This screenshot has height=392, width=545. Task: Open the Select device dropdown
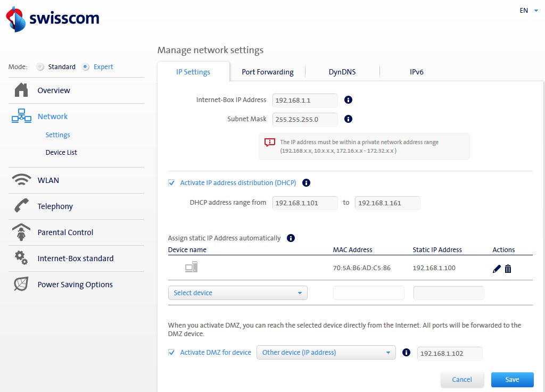pyautogui.click(x=237, y=293)
